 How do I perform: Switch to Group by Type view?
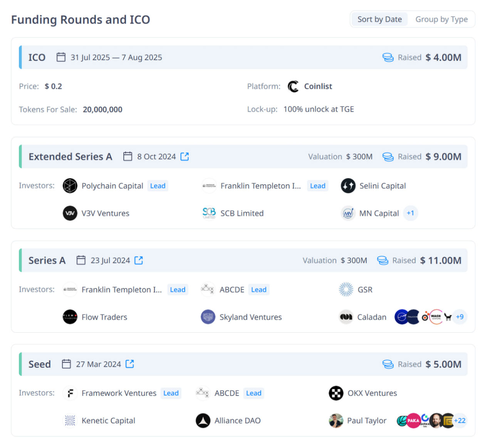[x=441, y=19]
